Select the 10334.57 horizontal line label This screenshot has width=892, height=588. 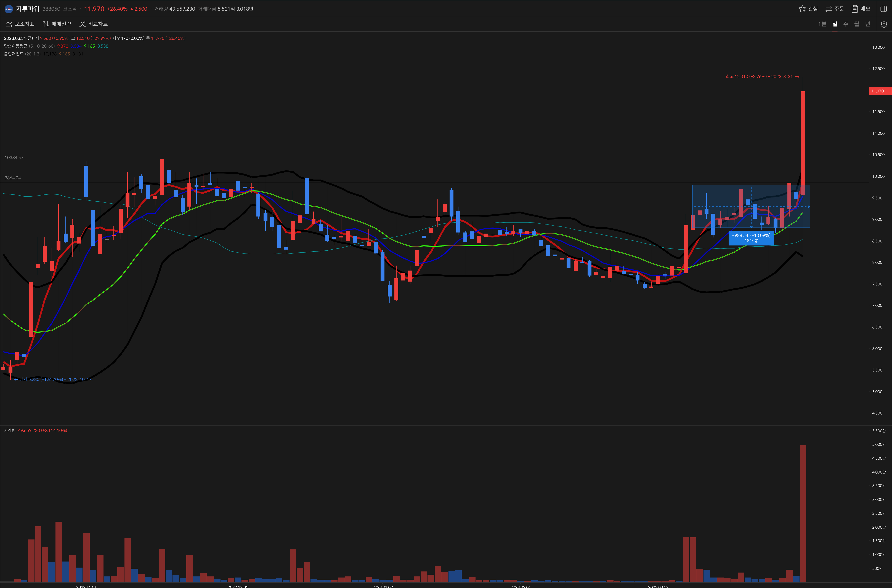14,157
